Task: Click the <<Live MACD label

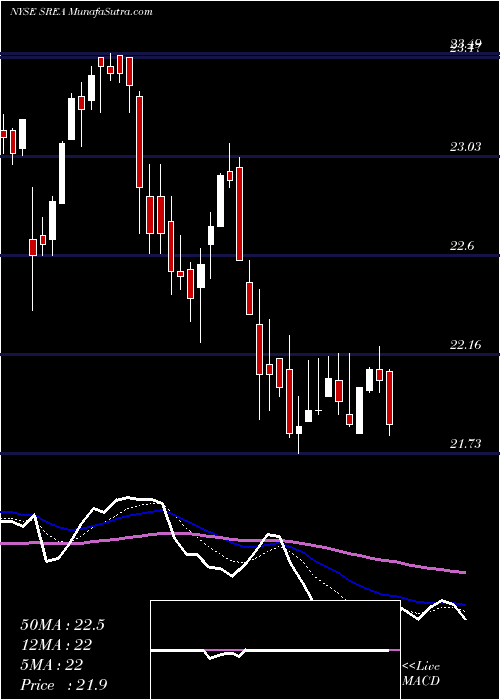Action: coord(421,674)
